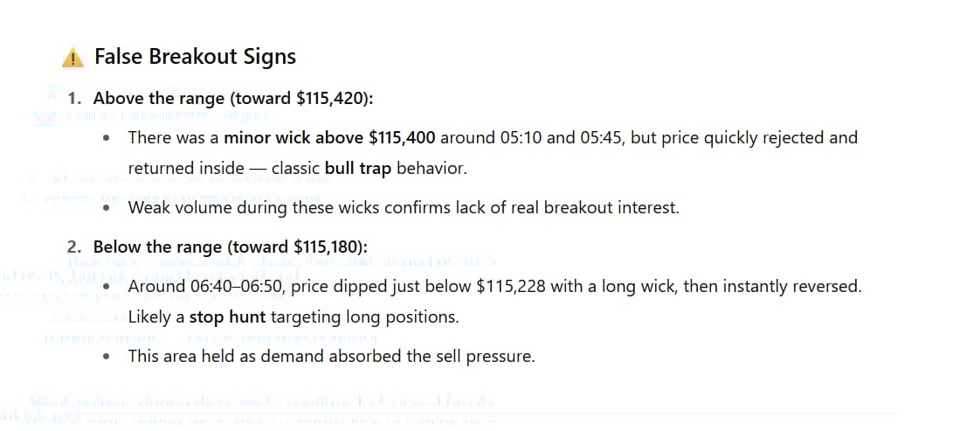Click the bullet before "Weak volume"
Image resolution: width=980 pixels, height=431 pixels.
[106, 208]
